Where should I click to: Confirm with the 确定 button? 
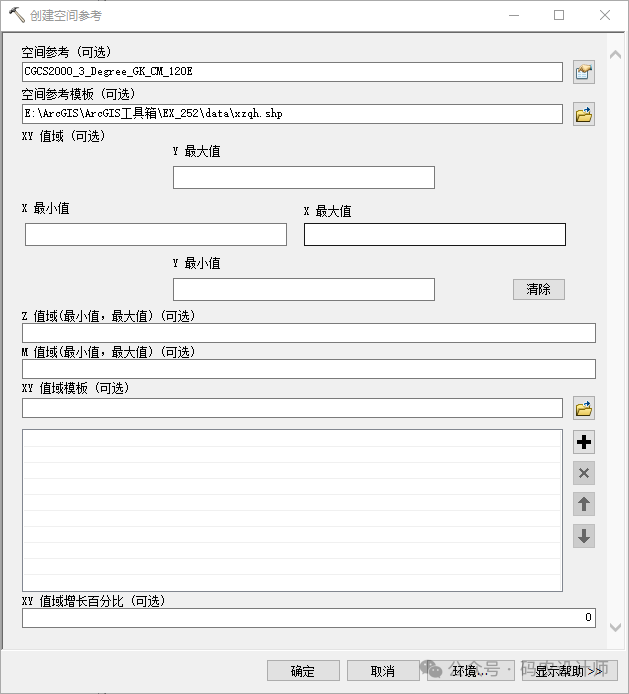[x=303, y=671]
